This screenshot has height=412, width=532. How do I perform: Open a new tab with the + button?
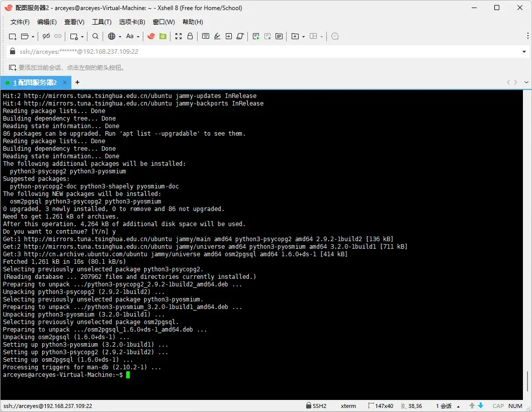coord(77,82)
